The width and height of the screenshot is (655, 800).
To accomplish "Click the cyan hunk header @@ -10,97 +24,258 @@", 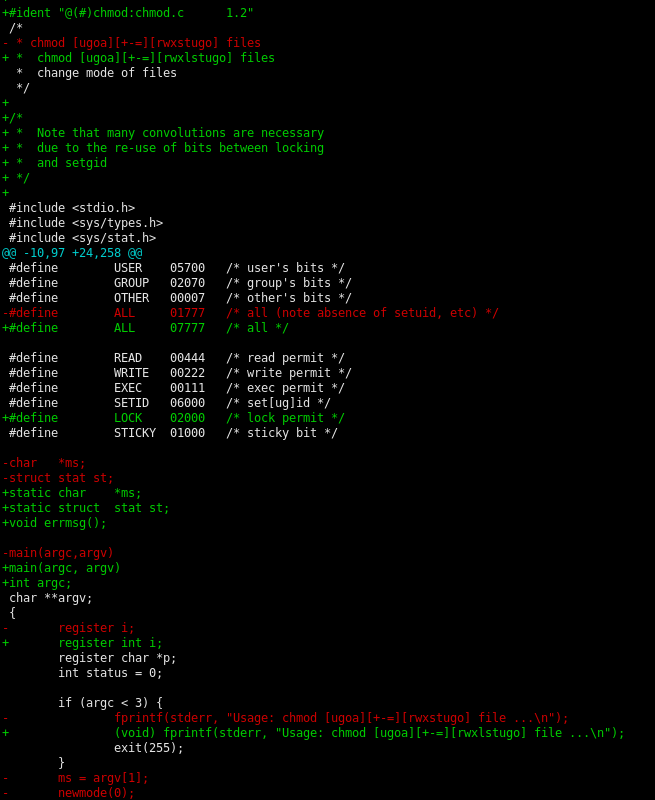I will tap(72, 253).
